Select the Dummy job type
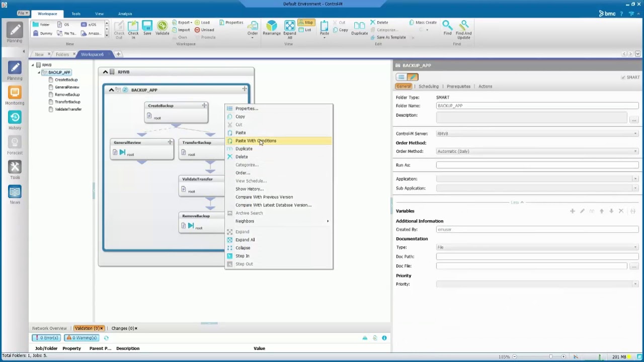This screenshot has height=362, width=644. [43, 33]
